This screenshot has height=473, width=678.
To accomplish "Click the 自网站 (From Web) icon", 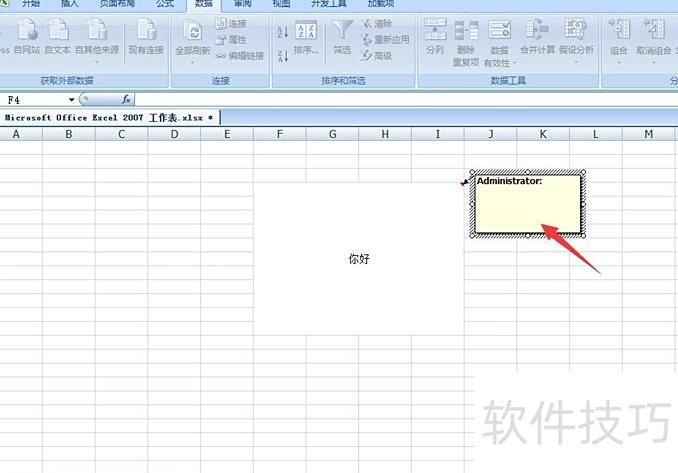I will 27,36.
